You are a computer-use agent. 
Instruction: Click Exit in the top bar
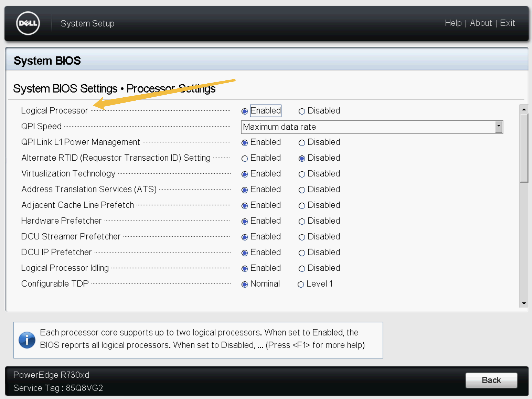tap(507, 23)
